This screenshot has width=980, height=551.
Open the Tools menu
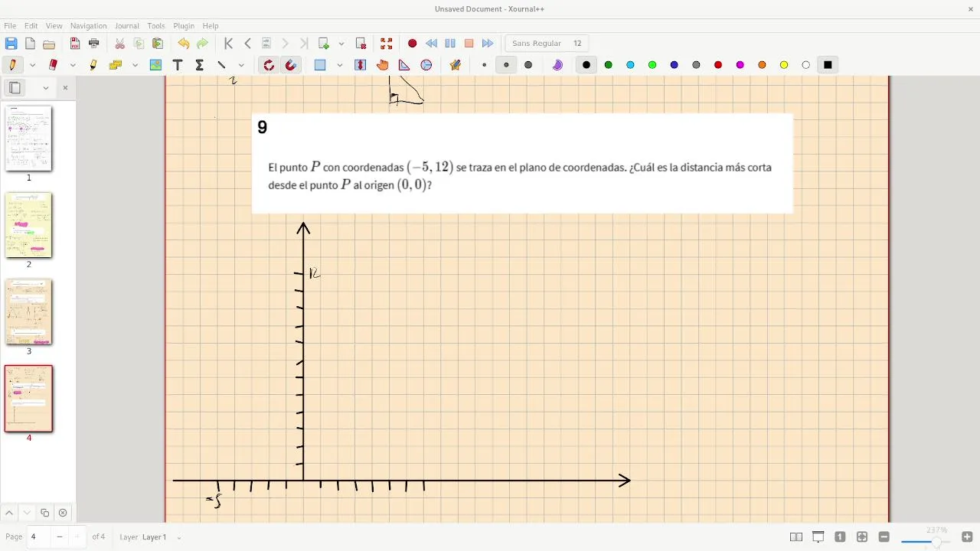(x=156, y=26)
